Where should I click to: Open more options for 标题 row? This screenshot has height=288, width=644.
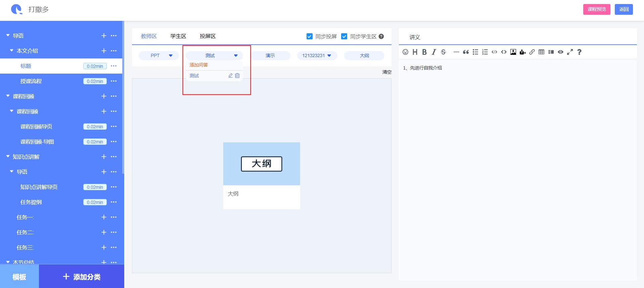coord(114,66)
